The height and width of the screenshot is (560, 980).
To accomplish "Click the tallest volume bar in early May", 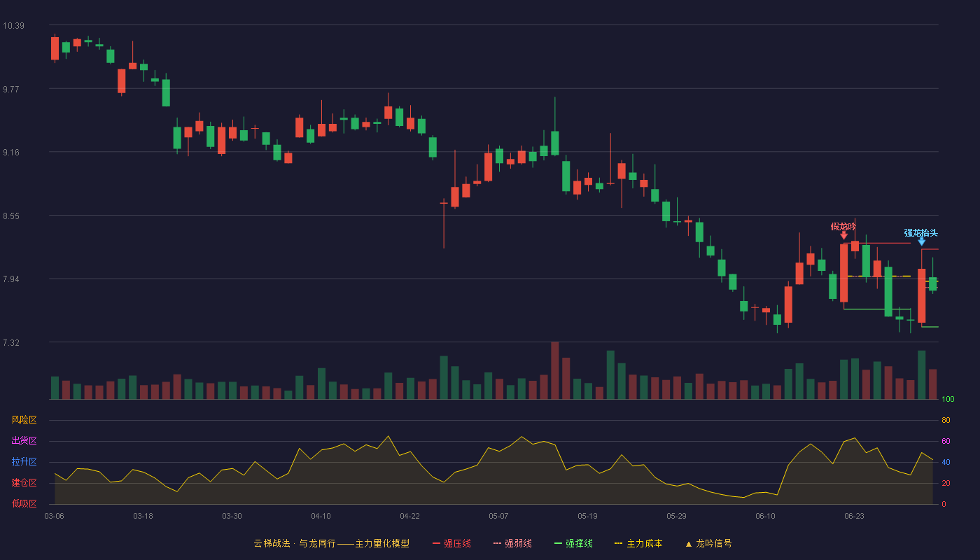I will [554, 370].
